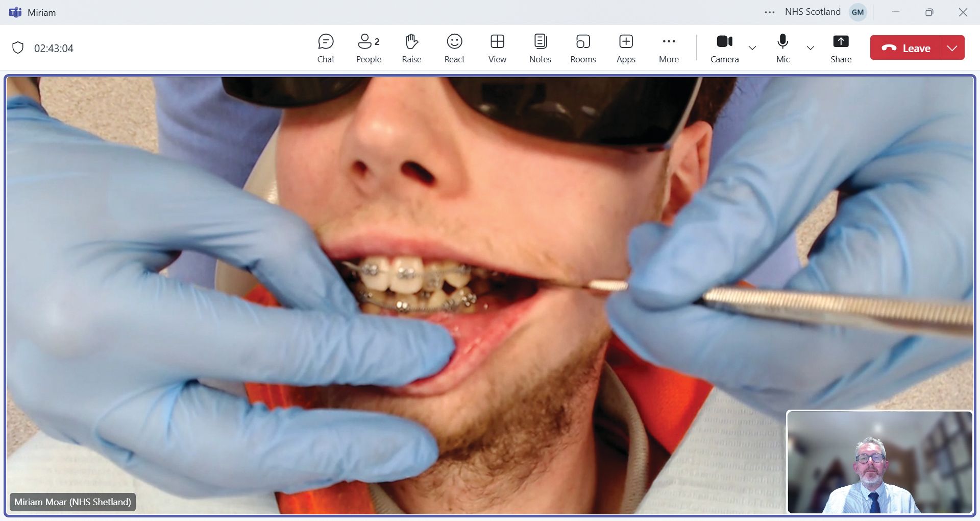The image size is (980, 521).
Task: Open the GM profile avatar
Action: 857,12
